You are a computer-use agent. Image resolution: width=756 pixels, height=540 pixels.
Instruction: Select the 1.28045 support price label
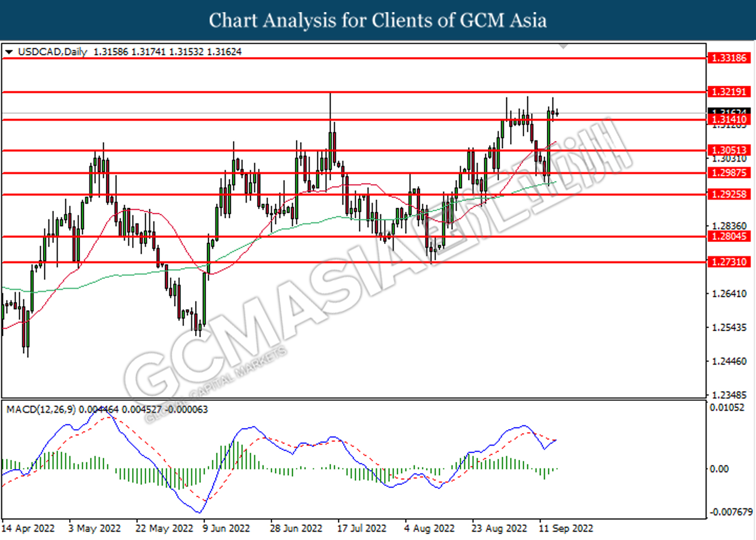[729, 236]
